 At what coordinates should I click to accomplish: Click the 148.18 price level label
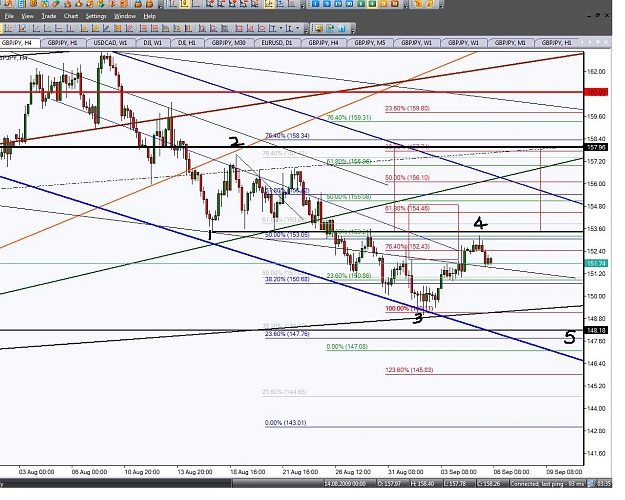coord(597,330)
